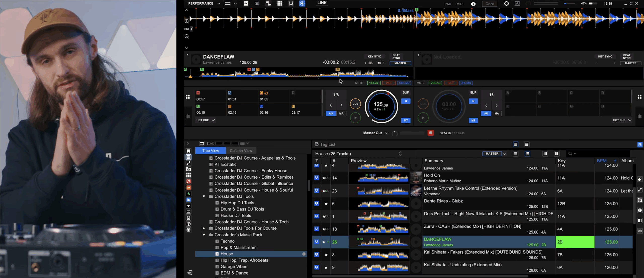Expand Crossfader DJ Tools For Course folder
Screen dimensions: 644x278
[204, 228]
